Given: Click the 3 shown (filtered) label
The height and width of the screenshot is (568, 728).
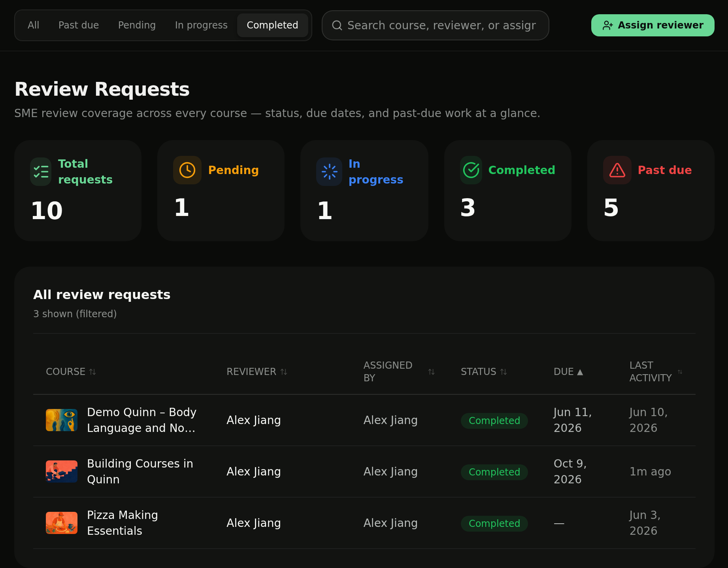Looking at the screenshot, I should pos(75,314).
